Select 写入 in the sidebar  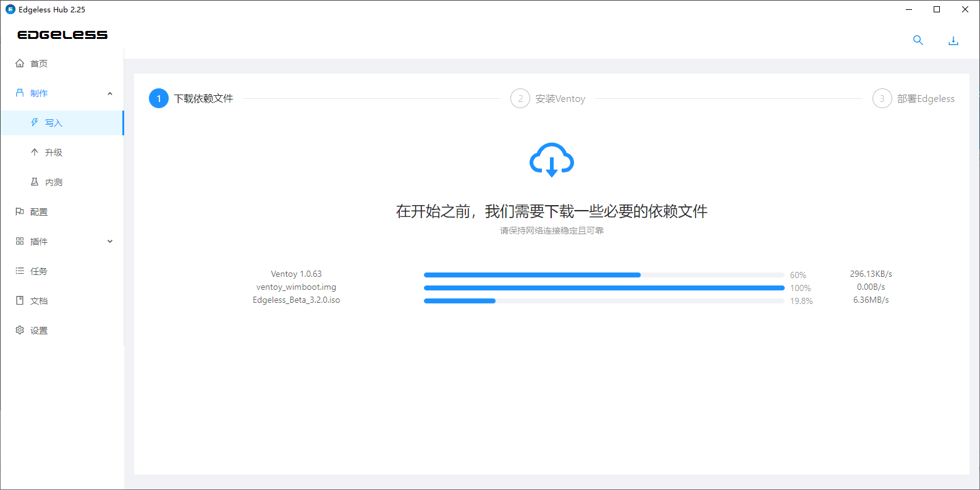point(62,123)
